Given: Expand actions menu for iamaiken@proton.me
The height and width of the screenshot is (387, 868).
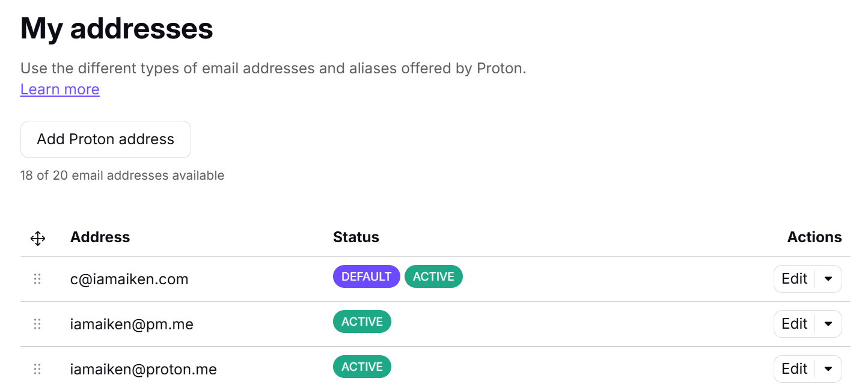Looking at the screenshot, I should tap(828, 368).
